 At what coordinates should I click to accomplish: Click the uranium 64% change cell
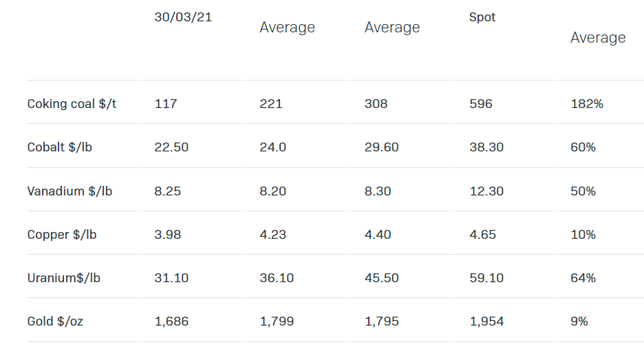[x=583, y=277]
